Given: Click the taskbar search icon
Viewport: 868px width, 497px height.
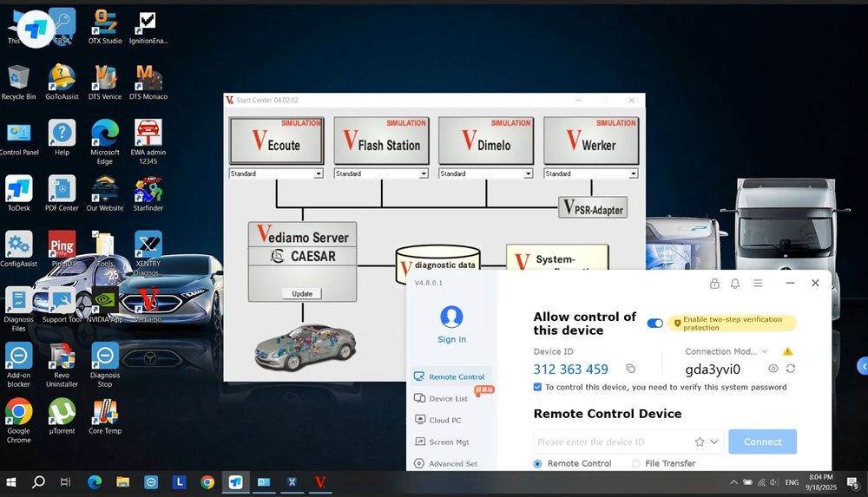Looking at the screenshot, I should 38,482.
